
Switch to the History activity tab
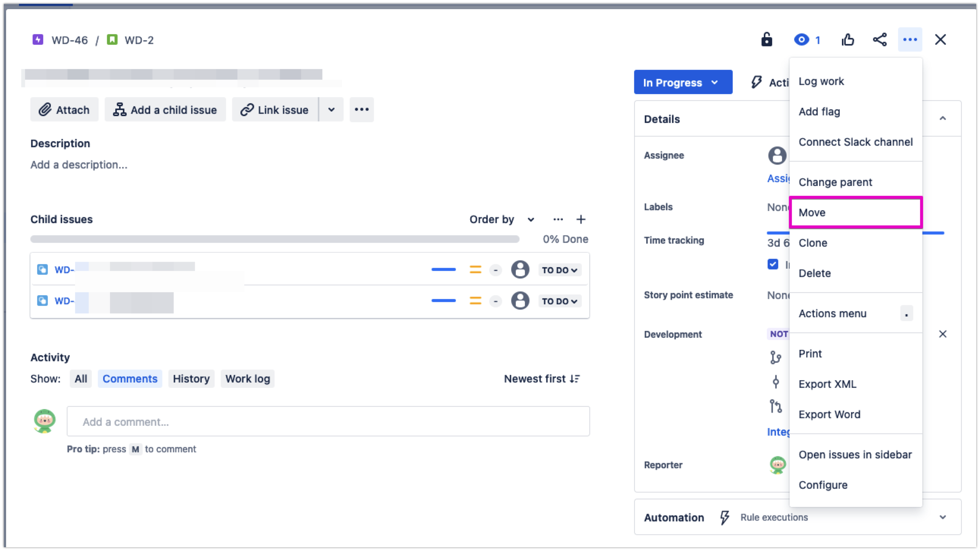pos(192,378)
